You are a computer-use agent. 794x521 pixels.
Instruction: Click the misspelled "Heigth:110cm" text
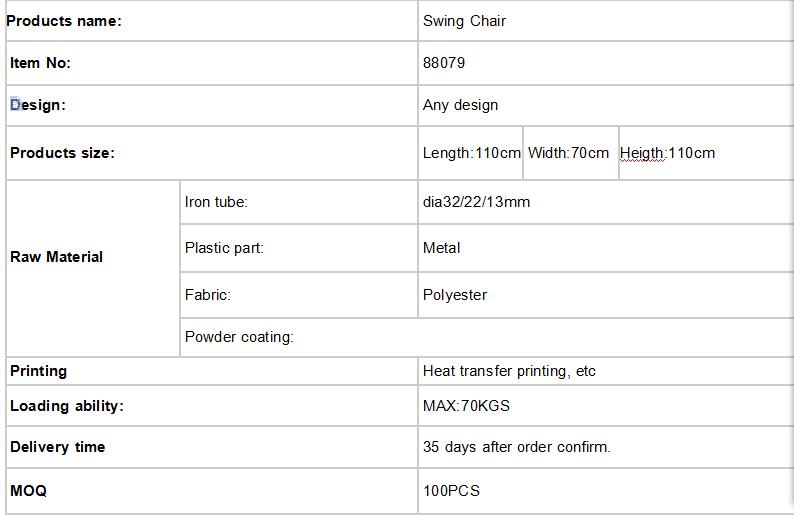pos(667,153)
